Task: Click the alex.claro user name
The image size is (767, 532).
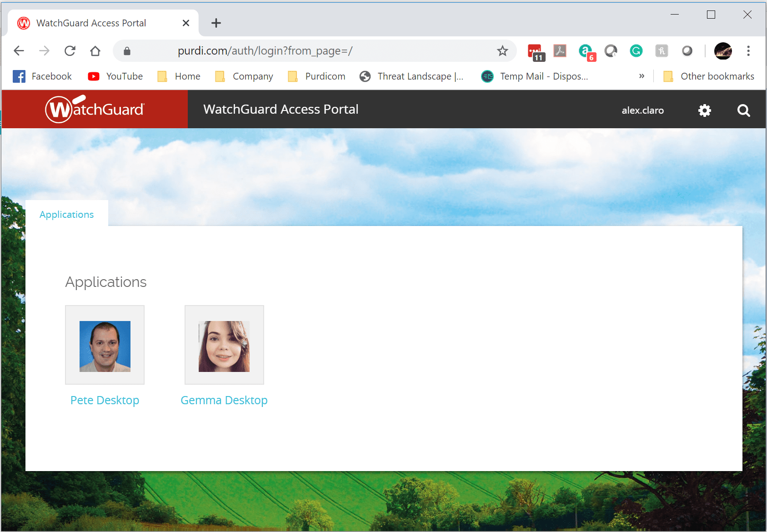Action: [x=642, y=110]
